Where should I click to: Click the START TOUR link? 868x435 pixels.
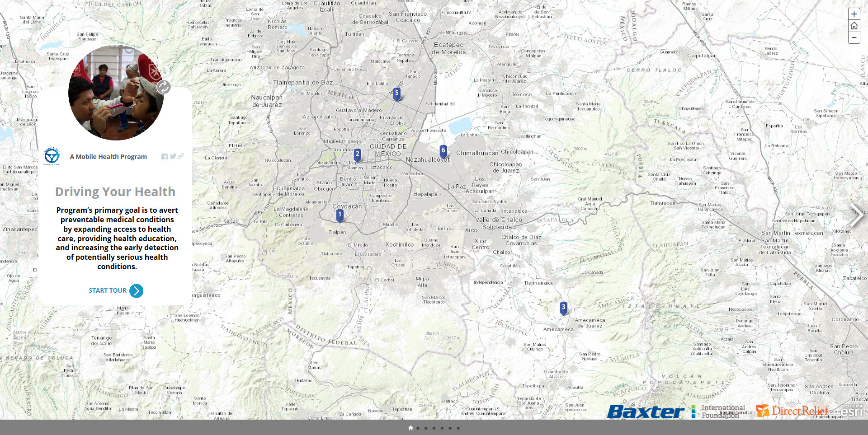pyautogui.click(x=108, y=290)
